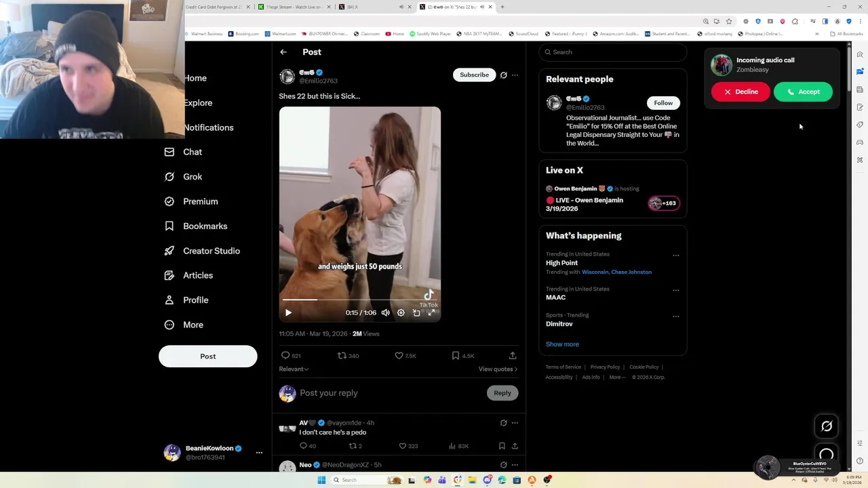The image size is (868, 488).
Task: Open File Explorer from the taskbar
Action: [472, 480]
